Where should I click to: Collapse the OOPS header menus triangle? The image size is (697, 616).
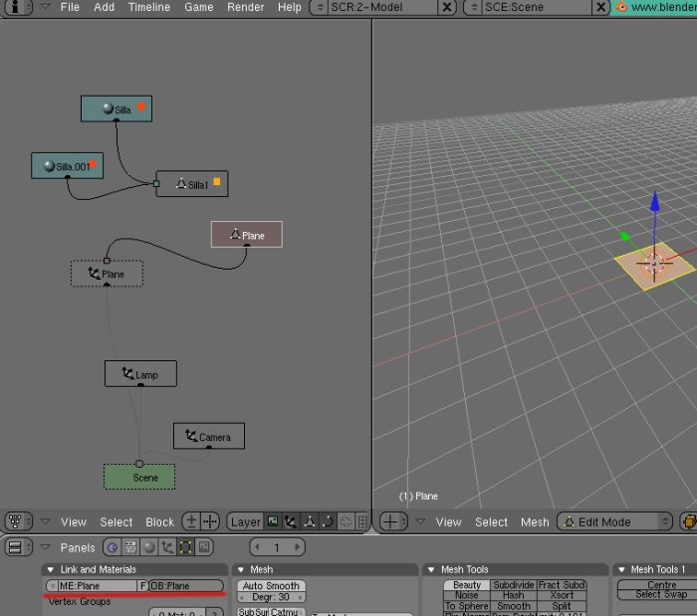[x=45, y=521]
